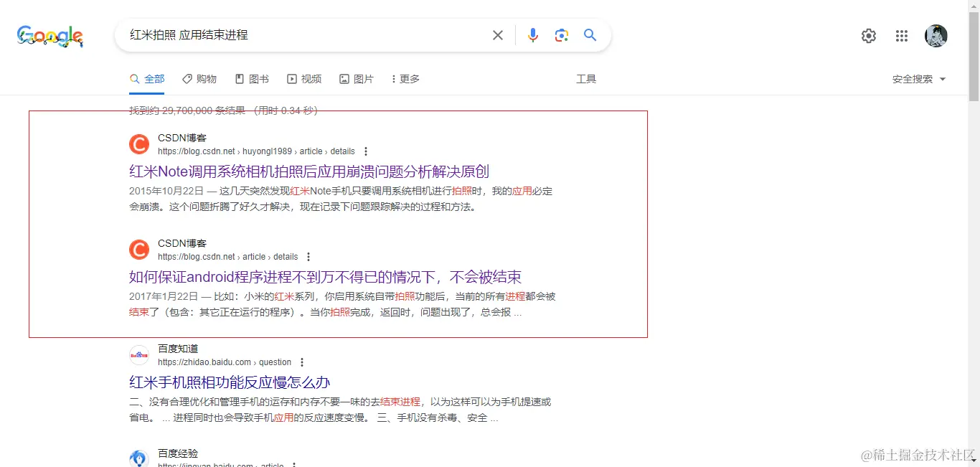Click the 百度经验 site name
This screenshot has width=980, height=467.
178,453
